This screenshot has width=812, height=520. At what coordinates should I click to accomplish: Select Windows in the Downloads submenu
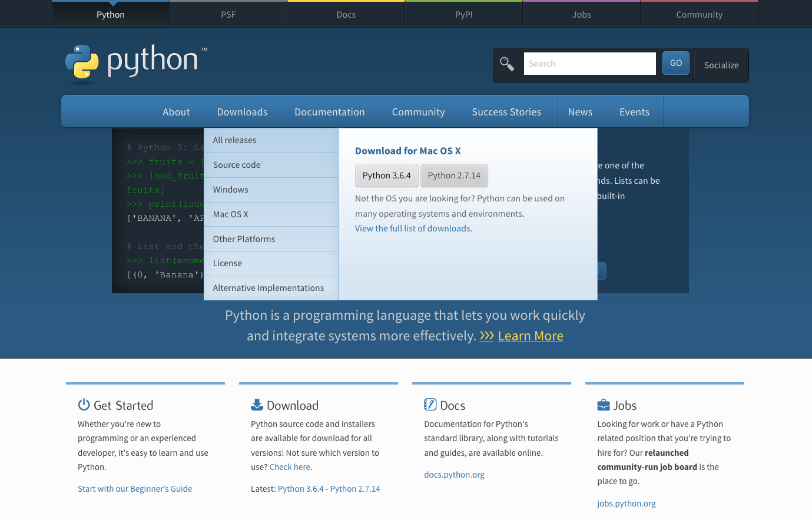pyautogui.click(x=271, y=190)
